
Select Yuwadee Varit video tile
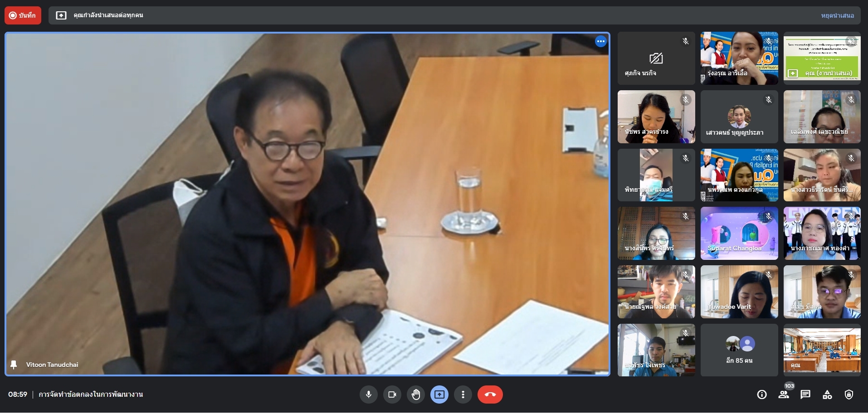(x=739, y=292)
